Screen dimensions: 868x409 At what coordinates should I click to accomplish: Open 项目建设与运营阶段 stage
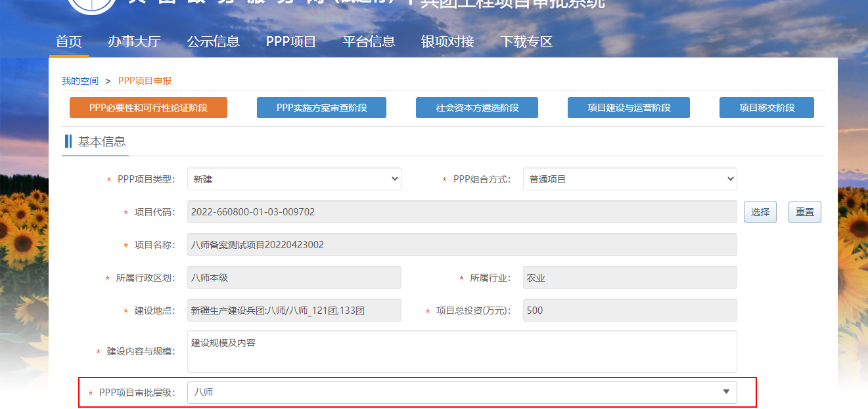tap(629, 108)
